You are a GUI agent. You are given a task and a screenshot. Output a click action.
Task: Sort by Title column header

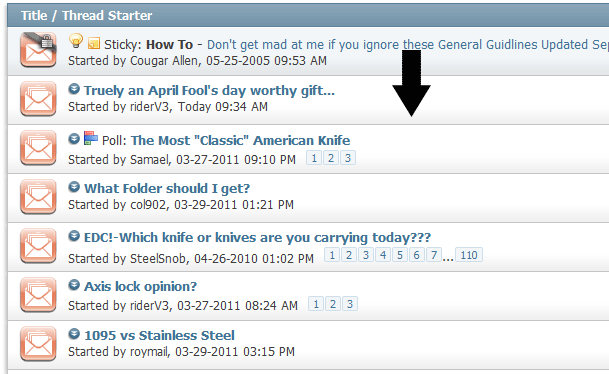(34, 16)
